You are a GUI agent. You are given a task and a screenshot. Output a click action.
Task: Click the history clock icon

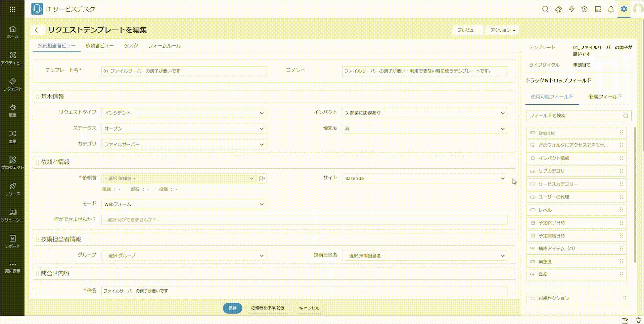tap(585, 9)
